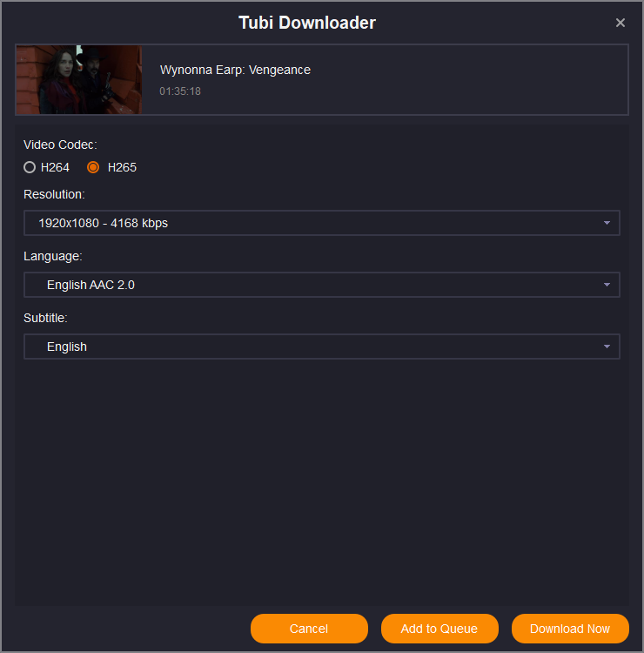Click the Language label
The height and width of the screenshot is (653, 644).
(x=53, y=257)
